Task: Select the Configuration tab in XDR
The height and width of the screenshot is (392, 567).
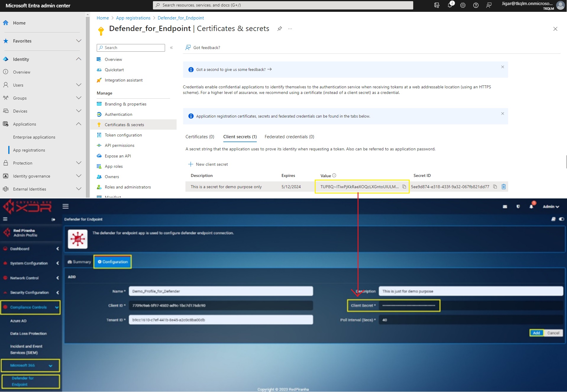Action: click(x=113, y=262)
